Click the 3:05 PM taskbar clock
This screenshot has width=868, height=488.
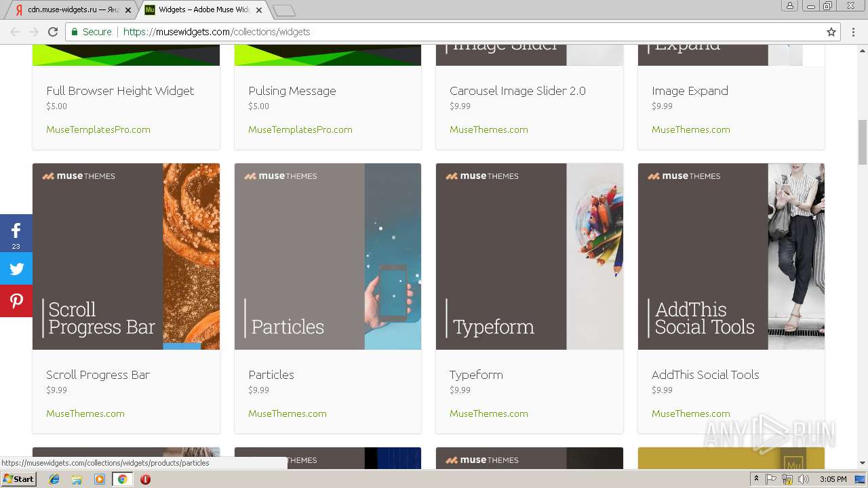click(833, 479)
